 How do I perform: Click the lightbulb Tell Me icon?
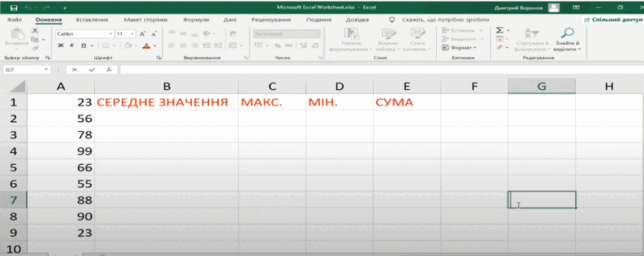point(392,20)
